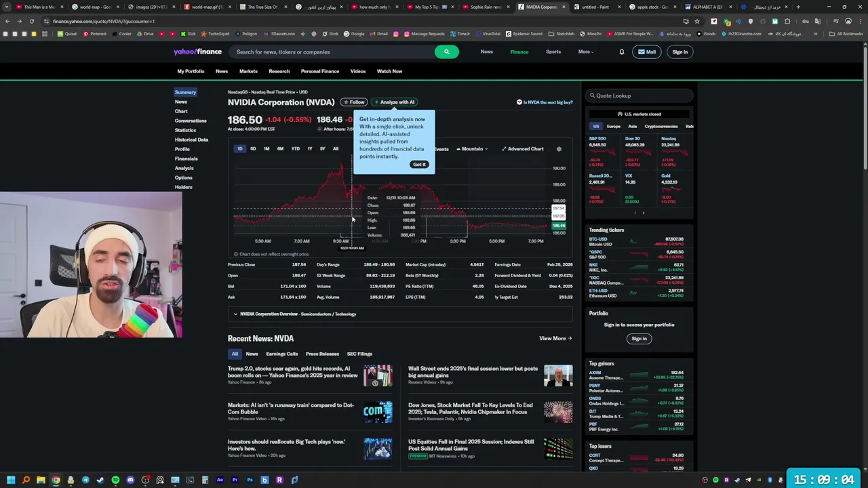The image size is (868, 488).
Task: Open the Wall Street article thumbnail
Action: [x=558, y=375]
